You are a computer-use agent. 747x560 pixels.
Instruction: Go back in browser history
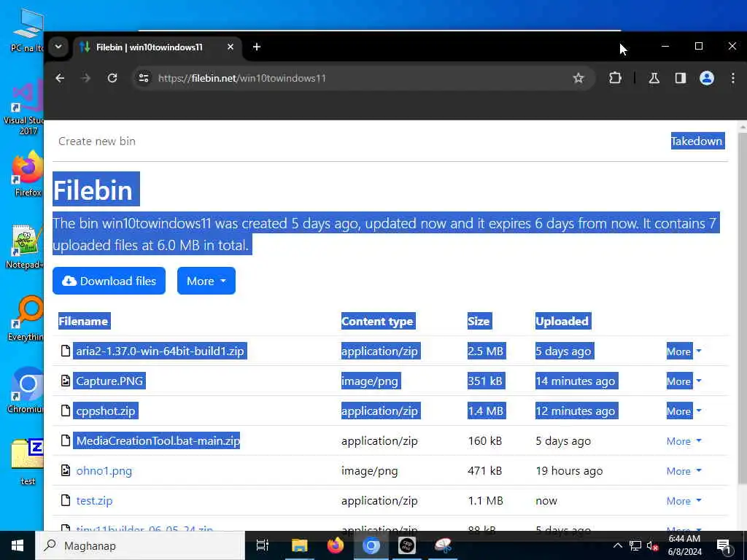click(x=60, y=78)
